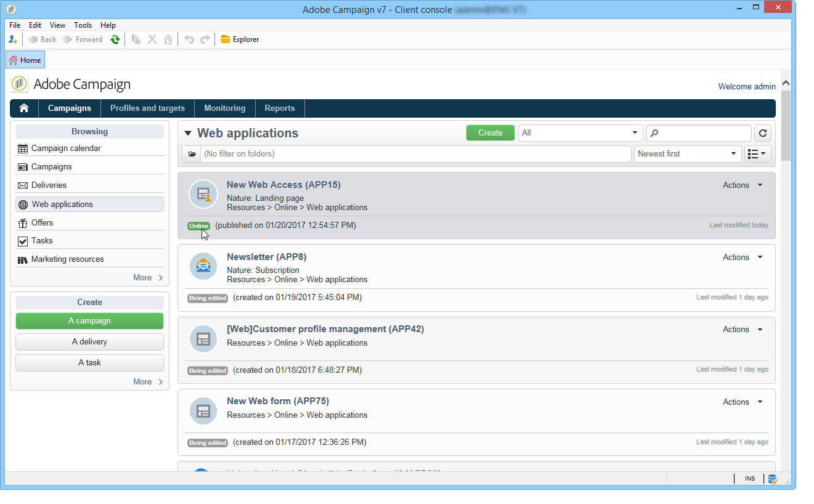
Task: Click the Welcome admin text
Action: [747, 87]
